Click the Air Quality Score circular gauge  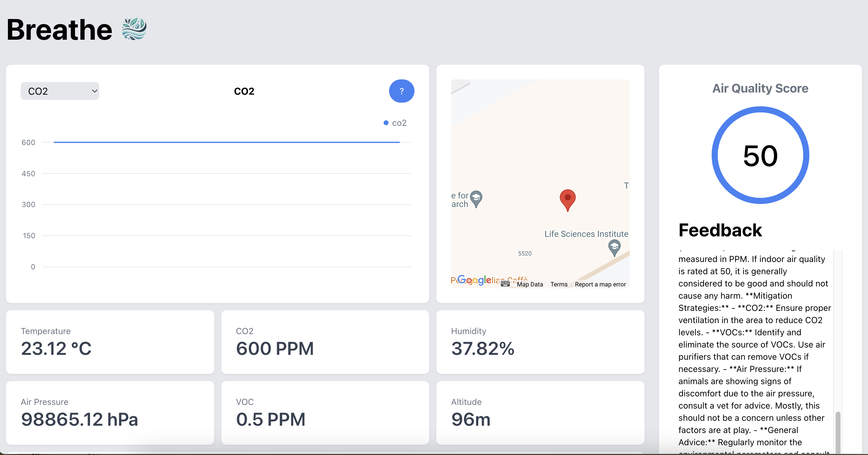point(760,155)
